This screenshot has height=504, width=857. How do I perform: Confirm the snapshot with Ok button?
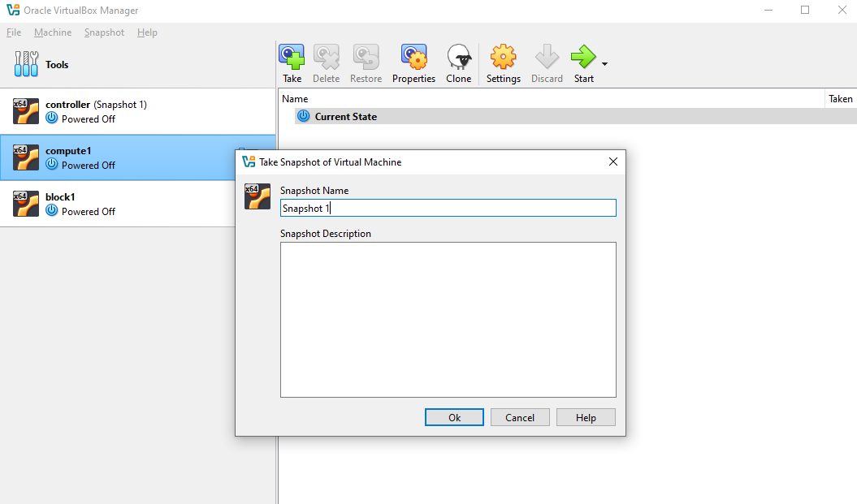454,417
